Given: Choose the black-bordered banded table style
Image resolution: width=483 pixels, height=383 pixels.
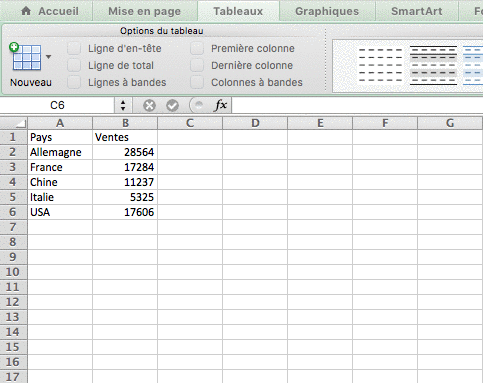Looking at the screenshot, I should click(433, 65).
